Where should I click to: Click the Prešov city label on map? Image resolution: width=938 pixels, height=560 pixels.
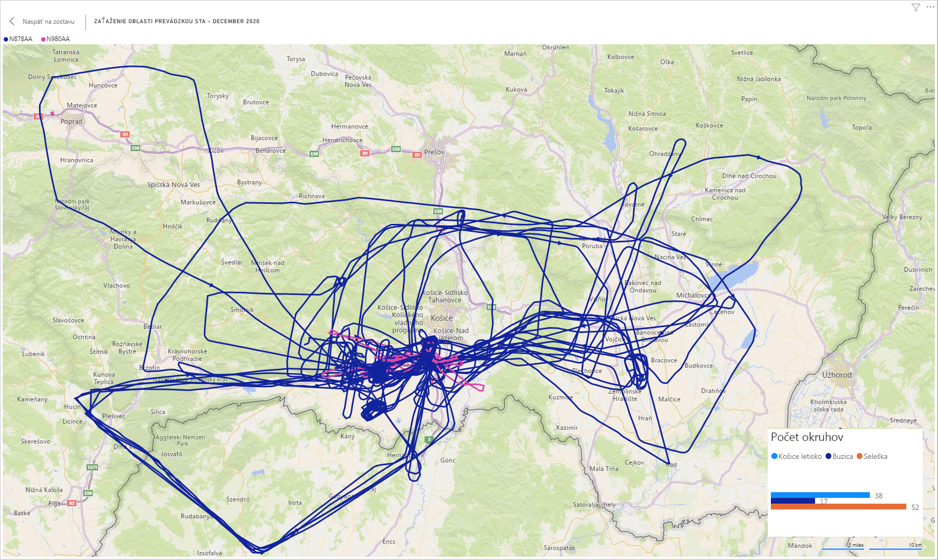coord(434,152)
